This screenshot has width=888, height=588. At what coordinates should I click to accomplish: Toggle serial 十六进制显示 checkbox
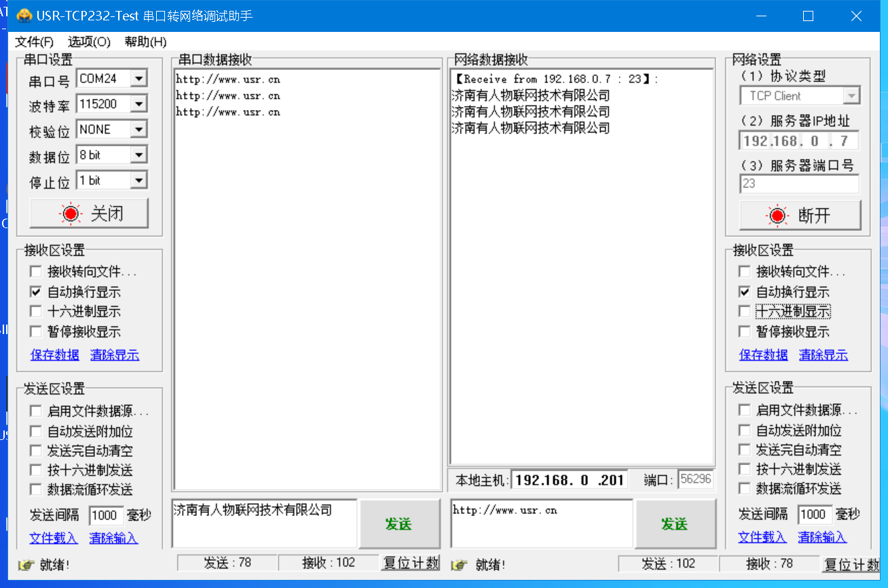(36, 312)
